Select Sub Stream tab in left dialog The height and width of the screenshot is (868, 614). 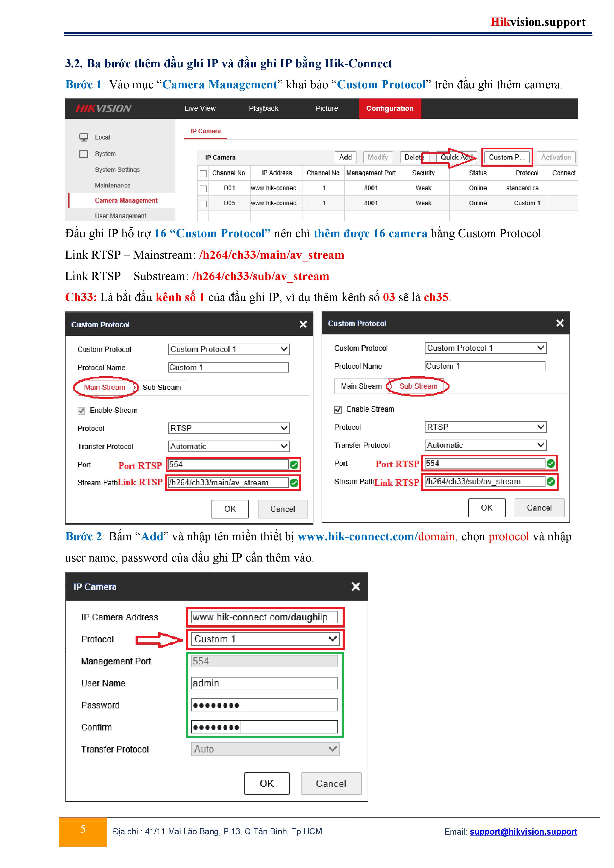click(x=162, y=388)
